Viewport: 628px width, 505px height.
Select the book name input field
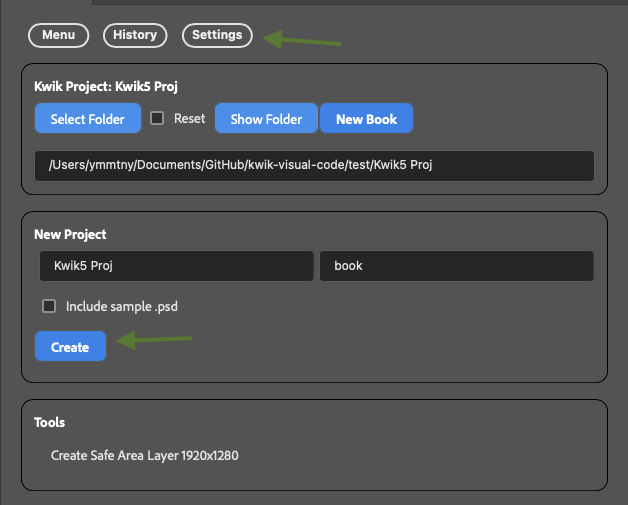(x=457, y=266)
